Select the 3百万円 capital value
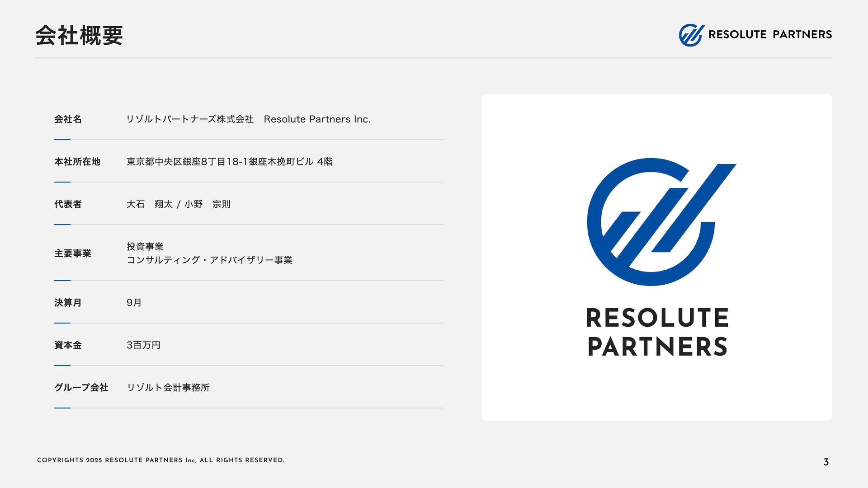Image resolution: width=868 pixels, height=488 pixels. click(x=143, y=345)
